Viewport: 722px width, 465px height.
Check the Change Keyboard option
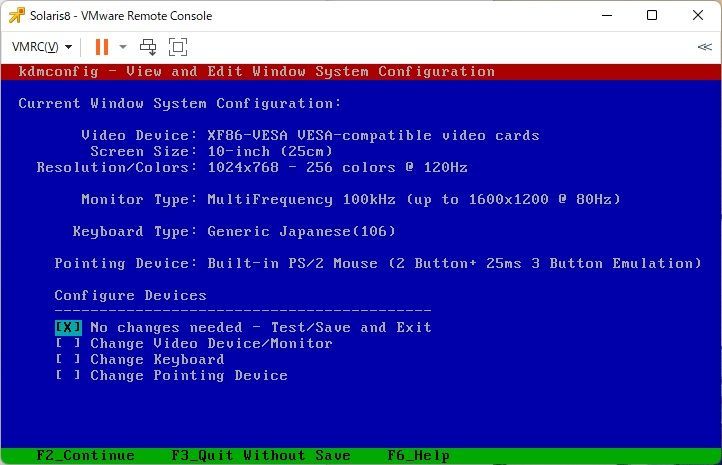68,359
